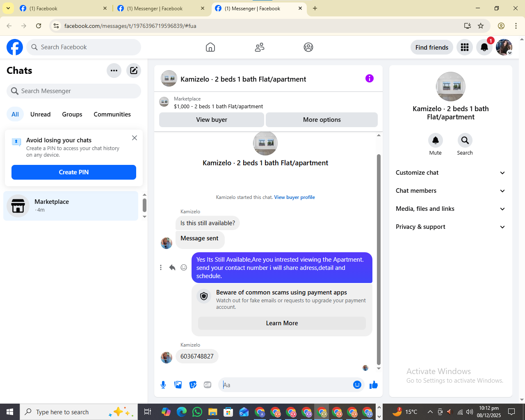Open conversation information purple icon
The width and height of the screenshot is (525, 420).
[370, 78]
